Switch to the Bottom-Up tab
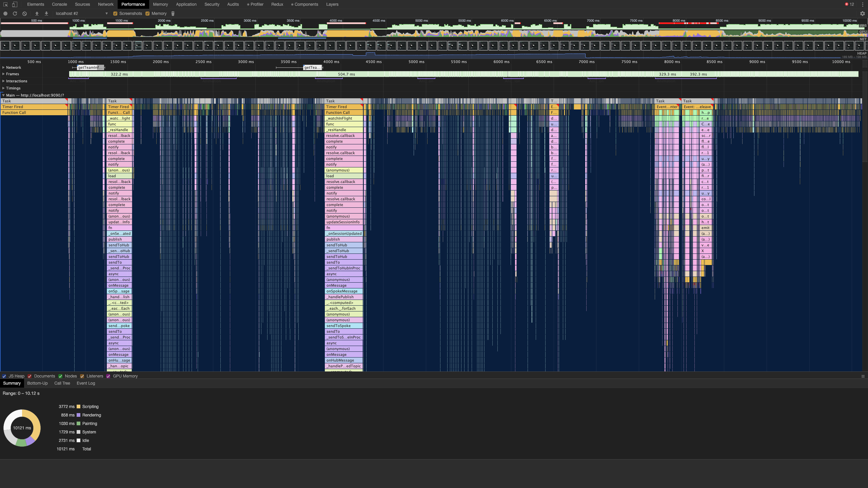This screenshot has height=488, width=868. (37, 383)
